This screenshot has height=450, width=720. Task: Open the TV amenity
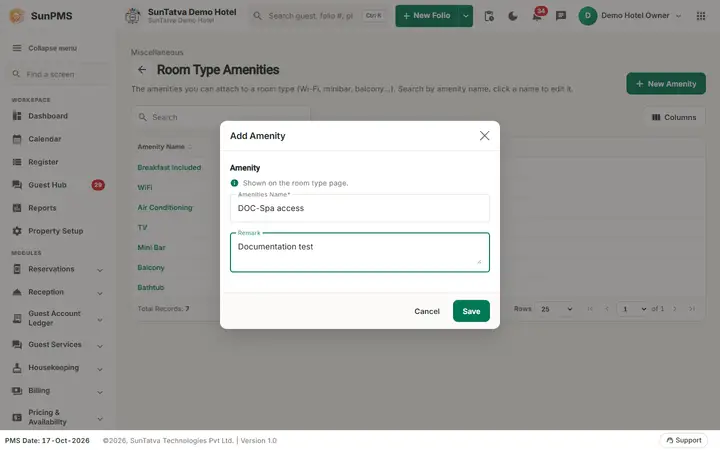click(142, 227)
